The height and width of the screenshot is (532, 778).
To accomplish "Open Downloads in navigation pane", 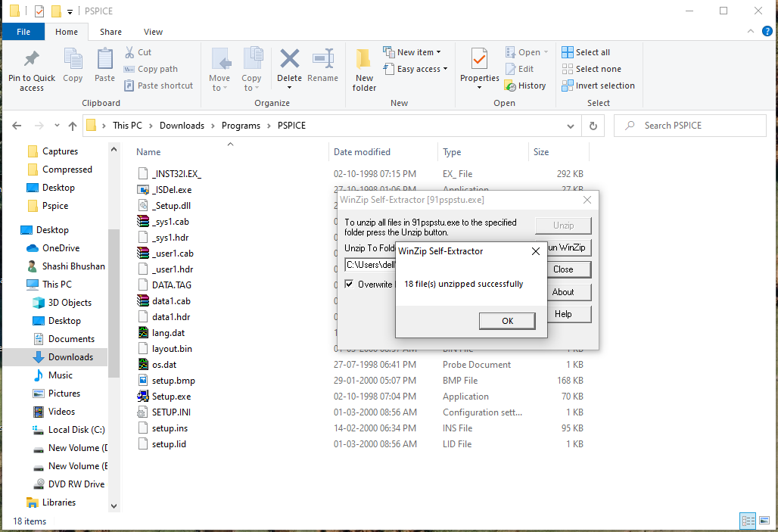I will tap(70, 357).
